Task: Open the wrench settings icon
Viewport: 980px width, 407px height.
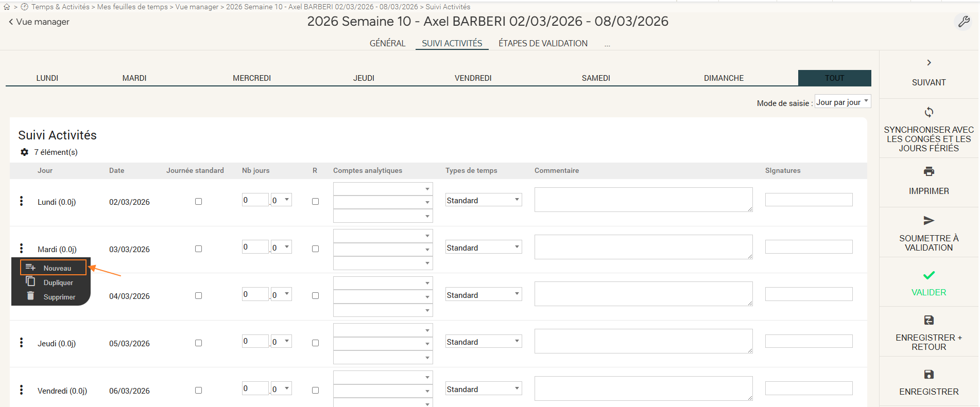Action: pos(964,22)
